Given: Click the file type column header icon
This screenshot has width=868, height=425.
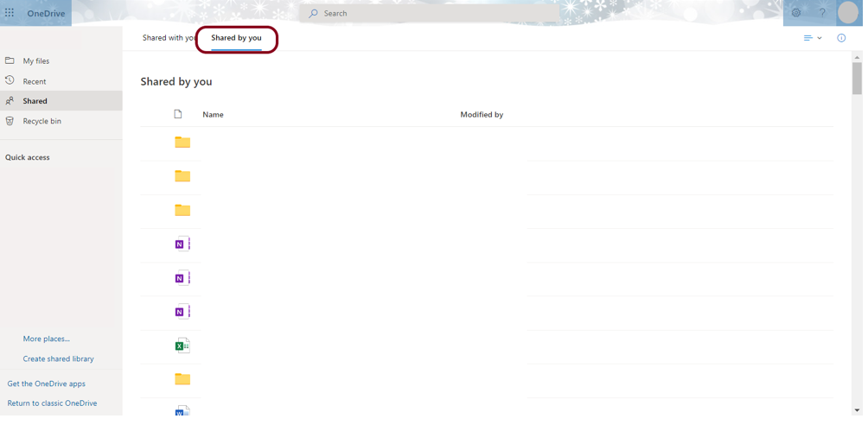Looking at the screenshot, I should coord(179,115).
